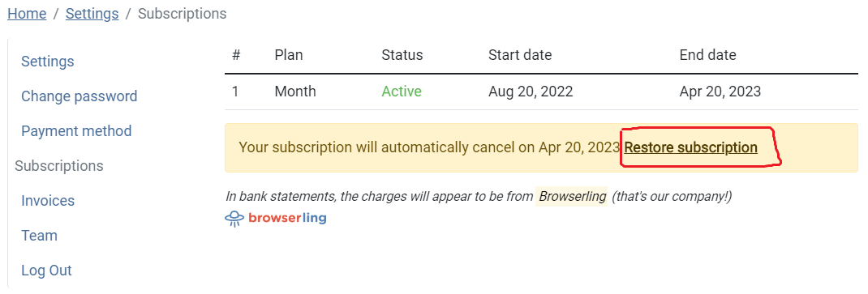This screenshot has width=868, height=294.
Task: Select the Month plan row cell
Action: point(295,92)
